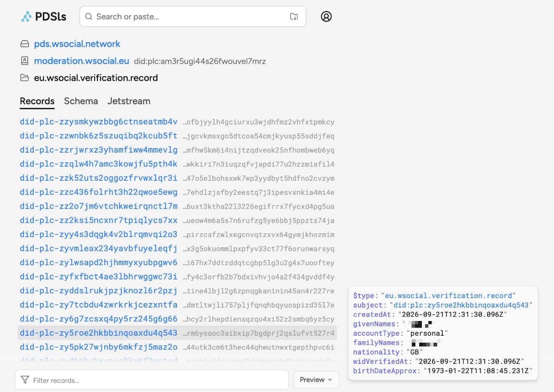
Task: Open record did-plc-zy6g7zcsxq4py5rz245g6g66
Action: pyautogui.click(x=98, y=319)
